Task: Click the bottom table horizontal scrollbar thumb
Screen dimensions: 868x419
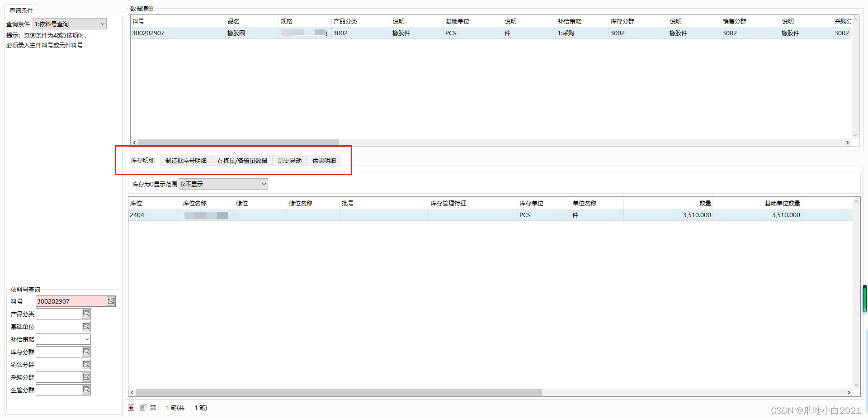Action: [x=339, y=392]
